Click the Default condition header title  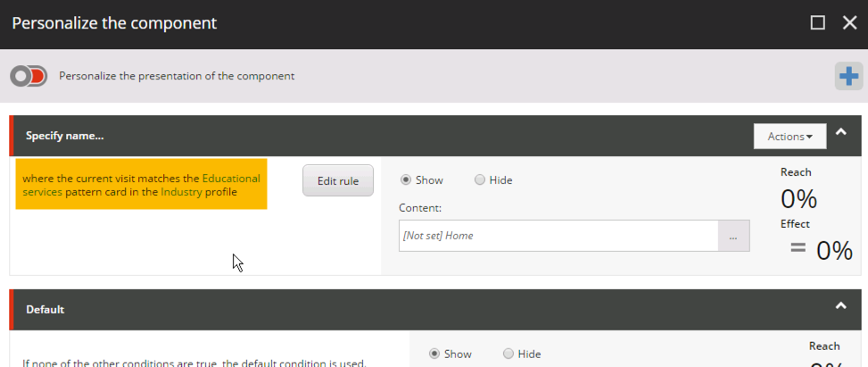(x=45, y=310)
